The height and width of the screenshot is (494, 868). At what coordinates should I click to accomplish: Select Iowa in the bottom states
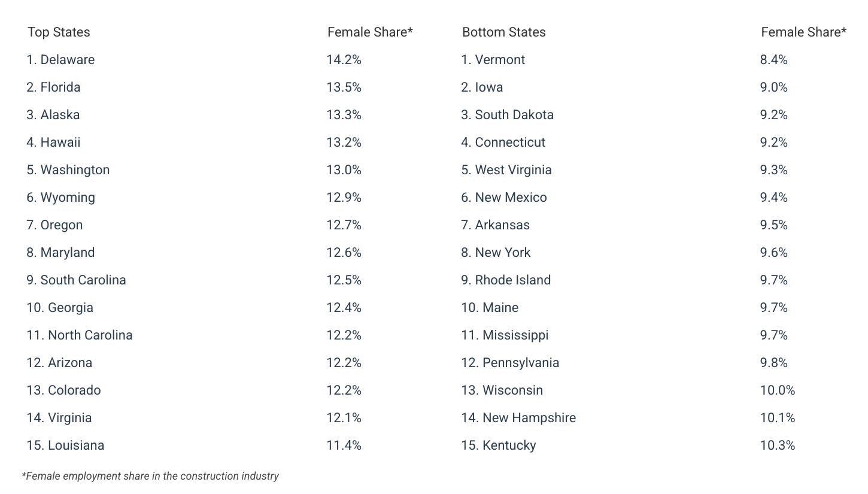coord(482,87)
